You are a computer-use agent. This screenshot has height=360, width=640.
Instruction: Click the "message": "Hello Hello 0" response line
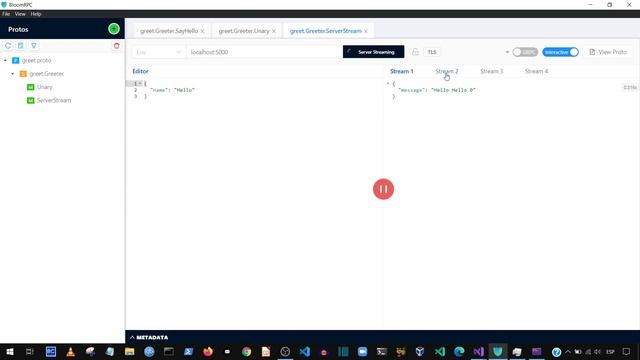point(437,90)
